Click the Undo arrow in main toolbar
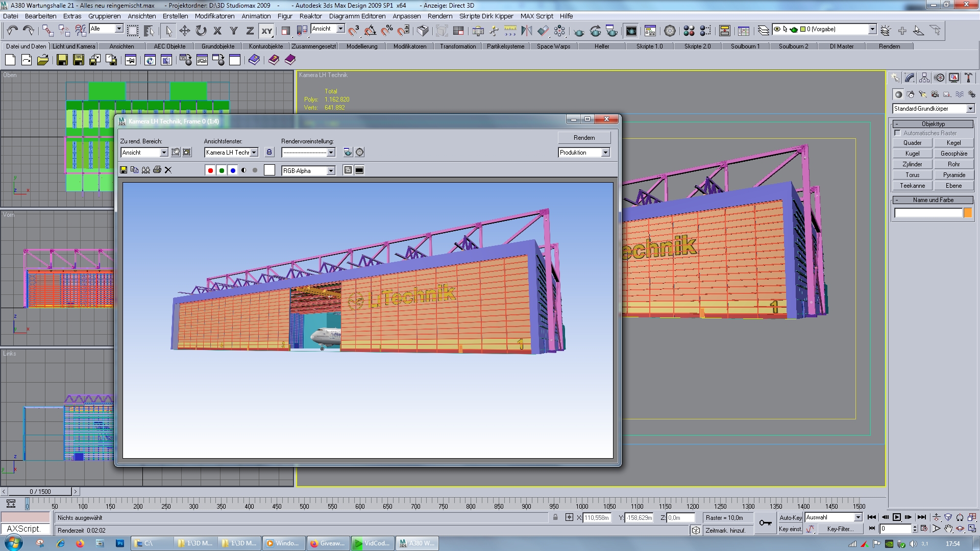Viewport: 980px width, 551px height. click(x=12, y=31)
